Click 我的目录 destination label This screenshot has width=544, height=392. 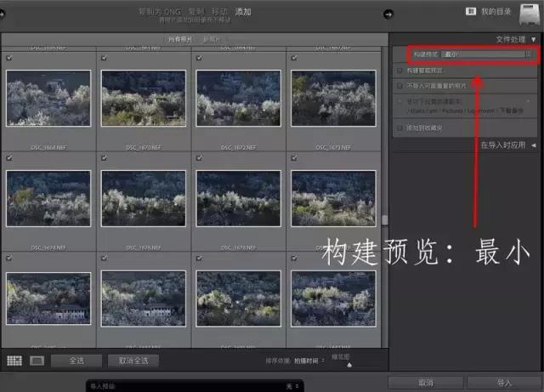tap(496, 12)
